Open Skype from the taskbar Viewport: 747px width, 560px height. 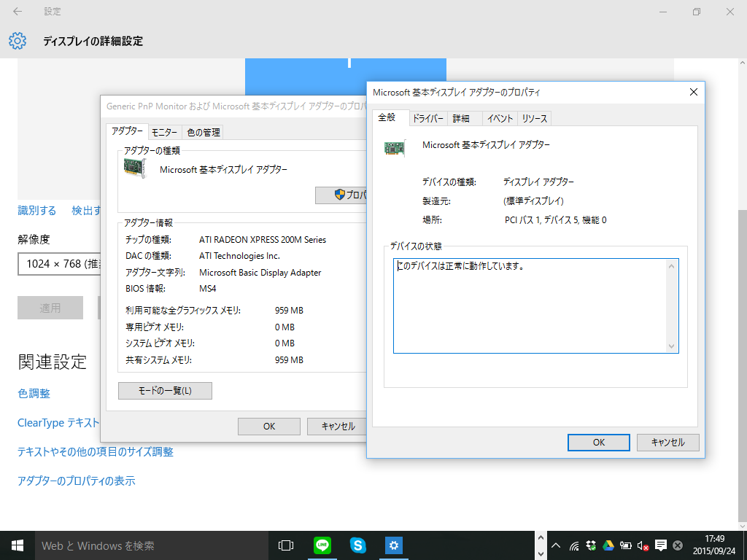pos(357,545)
